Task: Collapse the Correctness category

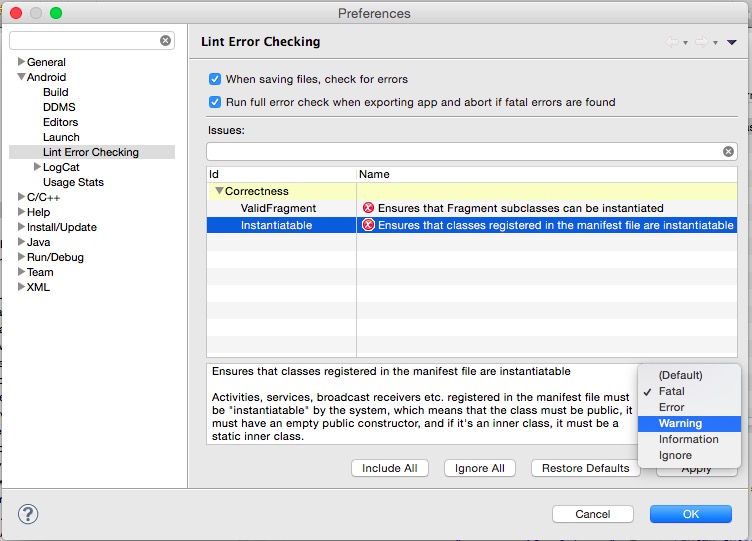Action: pos(219,191)
